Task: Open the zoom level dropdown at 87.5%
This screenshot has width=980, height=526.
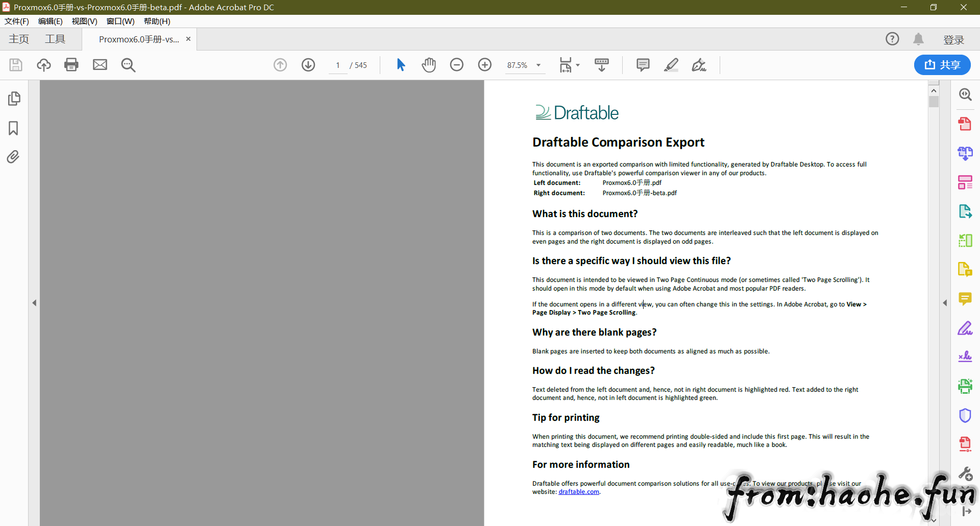Action: pyautogui.click(x=538, y=65)
